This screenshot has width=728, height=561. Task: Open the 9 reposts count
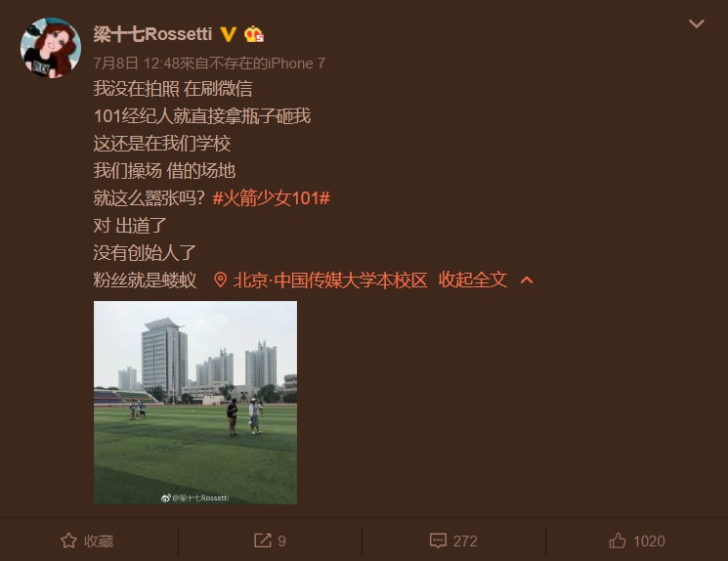[281, 541]
